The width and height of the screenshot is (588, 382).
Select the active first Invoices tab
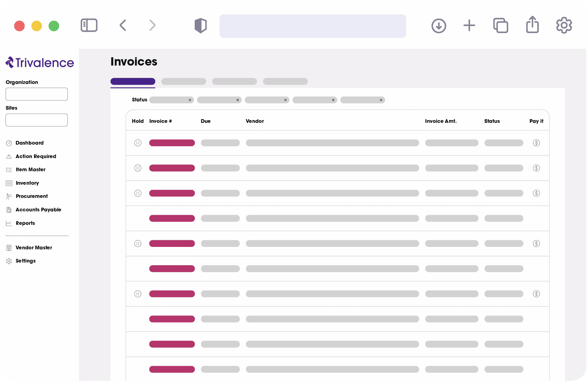click(133, 81)
